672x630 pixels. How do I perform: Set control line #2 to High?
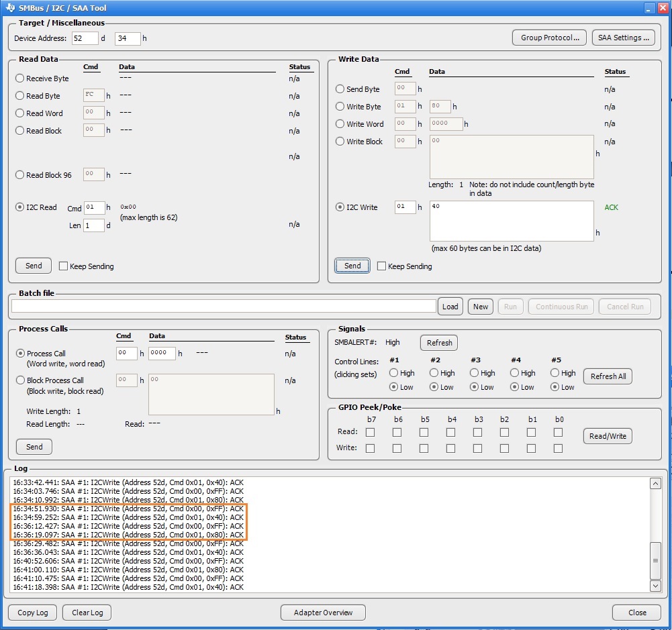(434, 373)
